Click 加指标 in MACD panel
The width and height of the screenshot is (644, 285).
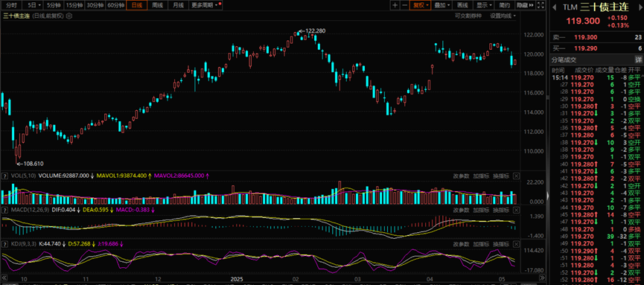480,210
